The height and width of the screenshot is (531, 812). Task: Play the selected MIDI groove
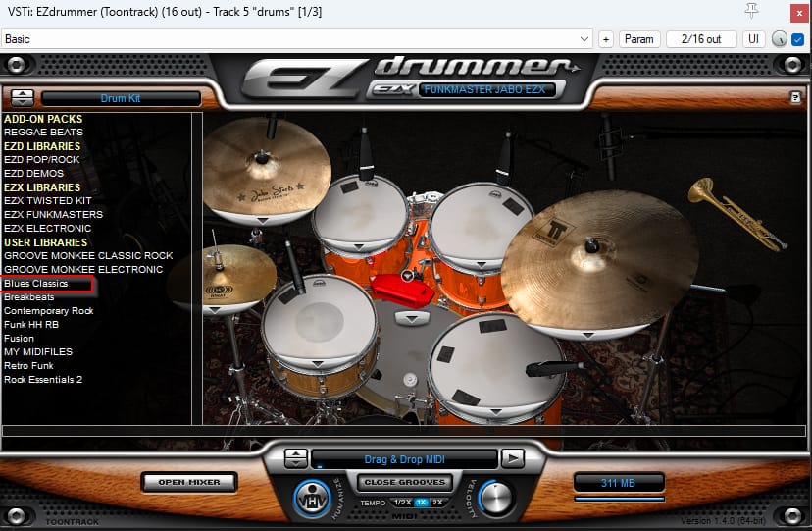coord(513,458)
